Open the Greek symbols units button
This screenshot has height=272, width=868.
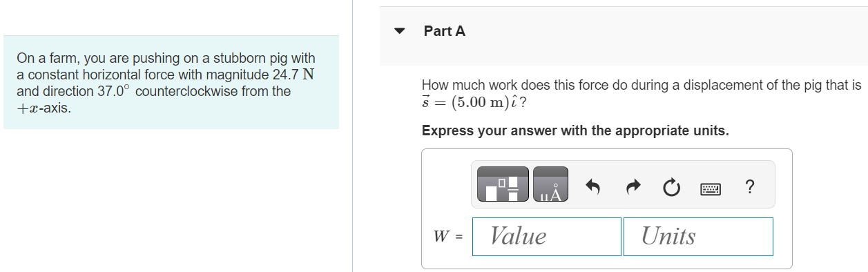point(551,184)
